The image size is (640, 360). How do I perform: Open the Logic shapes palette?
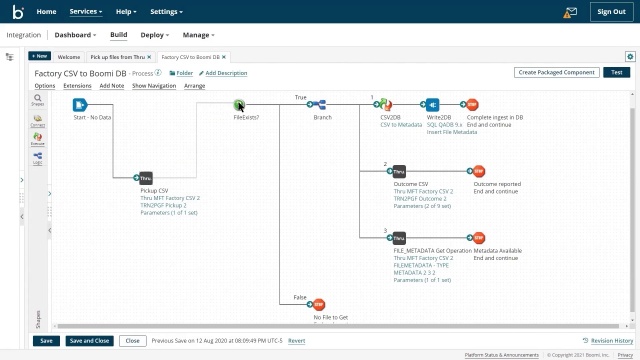coord(38,158)
